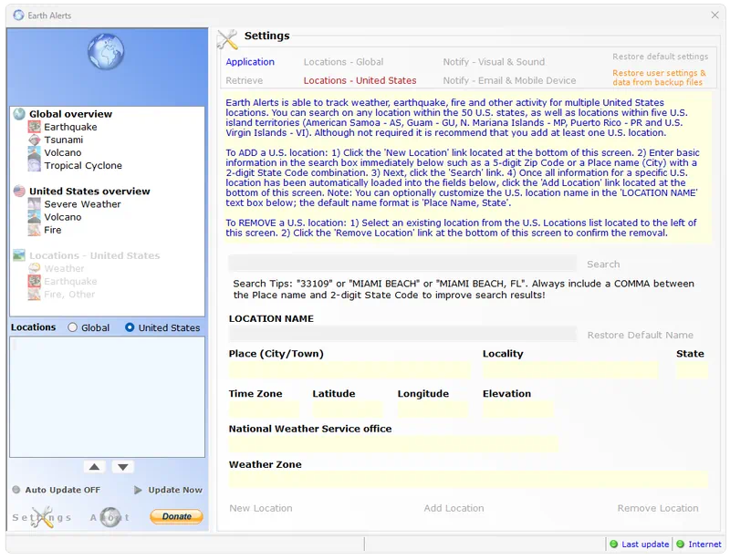730x560 pixels.
Task: Click the "Internet" status bar text
Action: tap(704, 544)
